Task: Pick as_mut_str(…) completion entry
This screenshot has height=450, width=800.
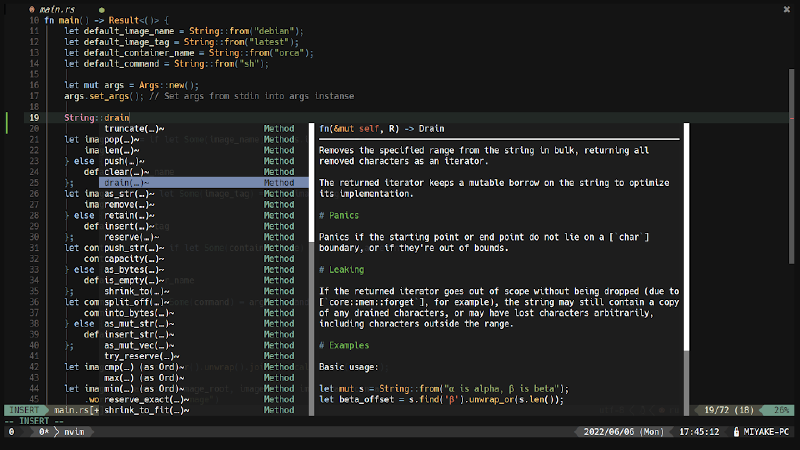Action: point(204,323)
